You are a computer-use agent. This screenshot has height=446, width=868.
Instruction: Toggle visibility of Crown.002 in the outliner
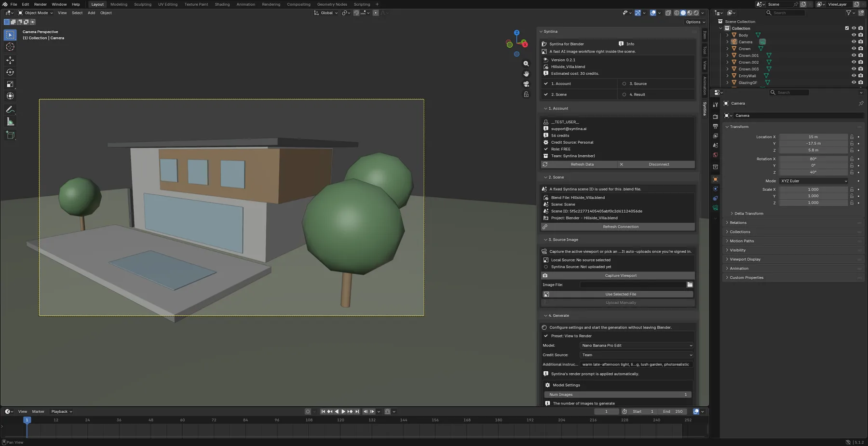(x=854, y=62)
